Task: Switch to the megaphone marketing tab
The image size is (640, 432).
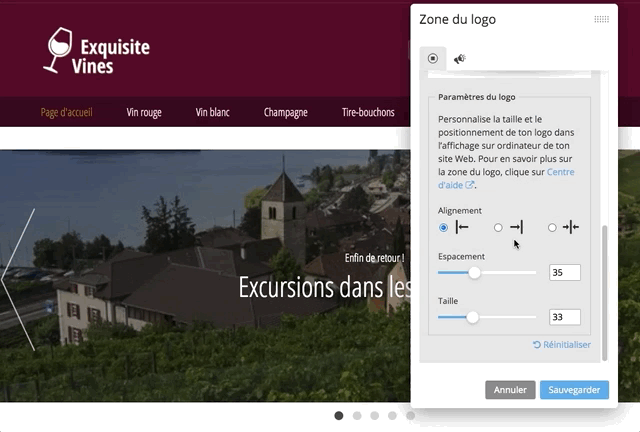Action: 460,59
